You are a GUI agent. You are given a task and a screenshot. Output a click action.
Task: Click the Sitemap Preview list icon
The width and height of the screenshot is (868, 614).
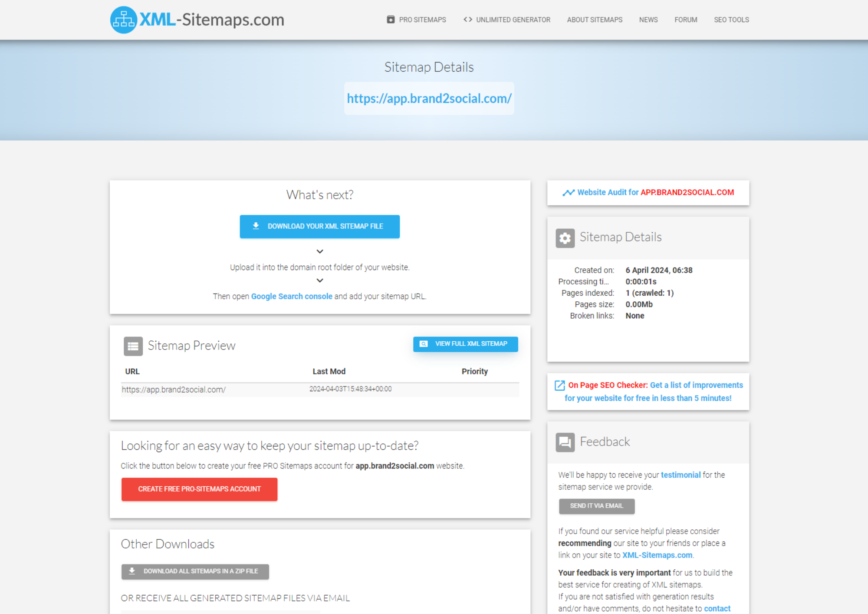point(133,346)
